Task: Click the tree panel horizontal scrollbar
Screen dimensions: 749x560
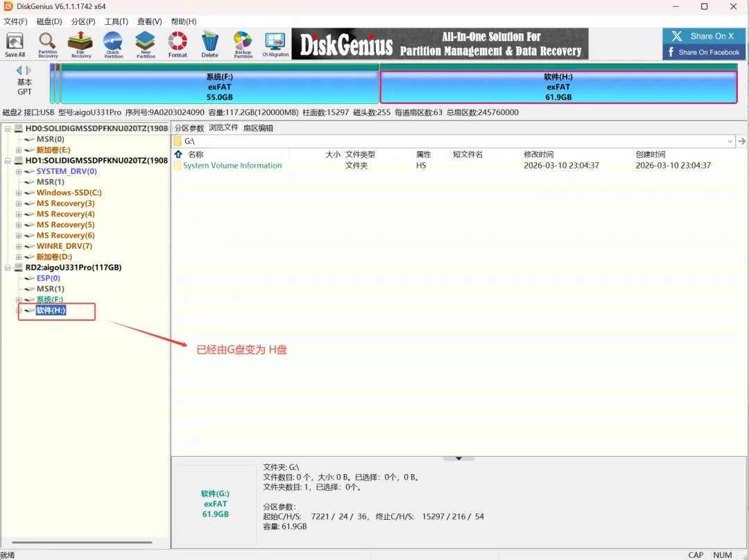Action: click(x=82, y=543)
